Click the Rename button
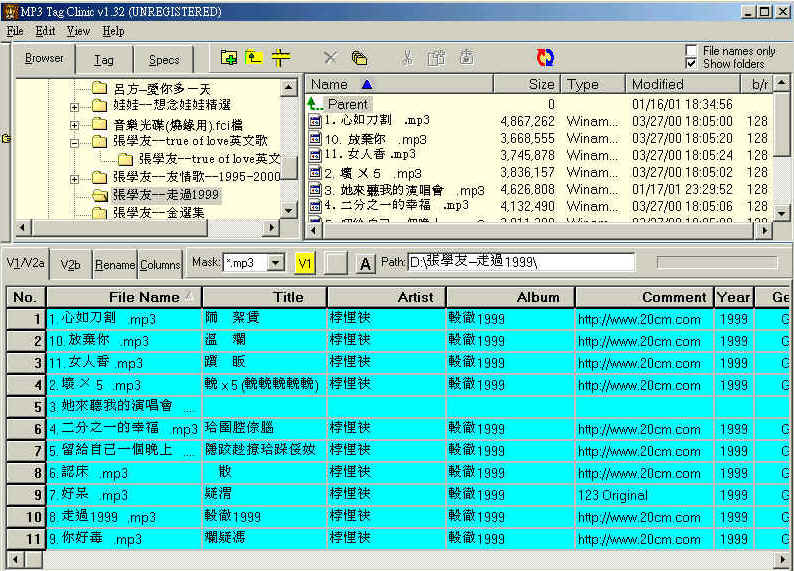This screenshot has width=794, height=571. (115, 265)
